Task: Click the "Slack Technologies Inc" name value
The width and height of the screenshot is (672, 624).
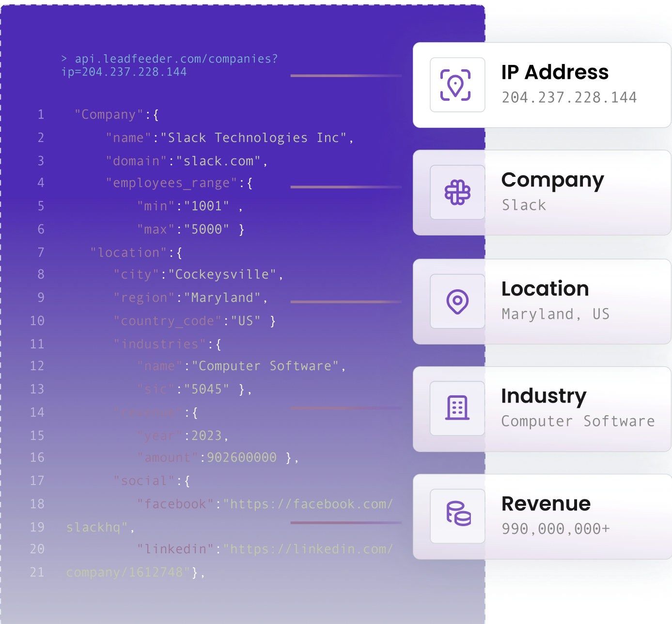Action: point(253,138)
